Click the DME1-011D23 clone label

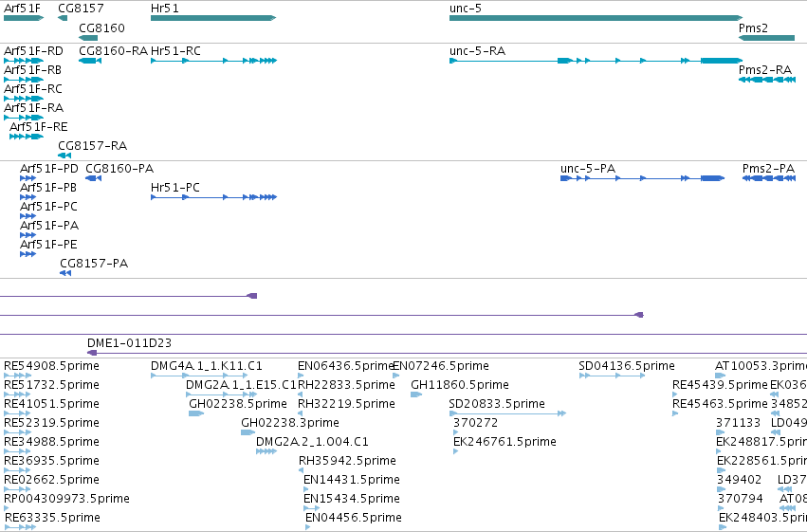coord(129,342)
